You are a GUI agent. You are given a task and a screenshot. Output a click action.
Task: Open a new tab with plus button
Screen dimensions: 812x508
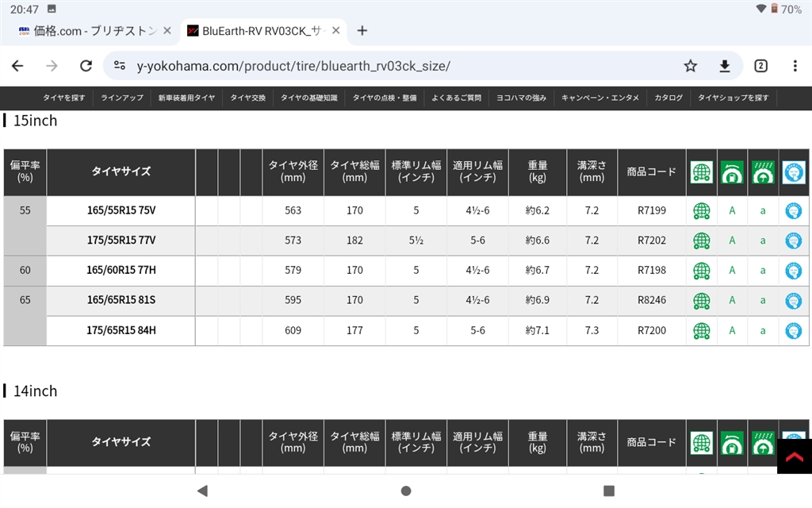[x=362, y=31]
